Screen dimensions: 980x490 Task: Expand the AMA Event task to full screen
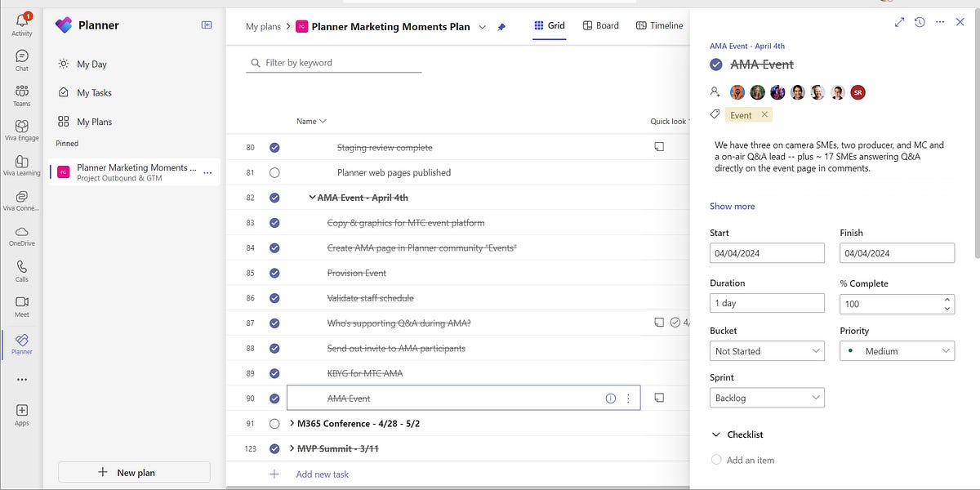pos(900,22)
